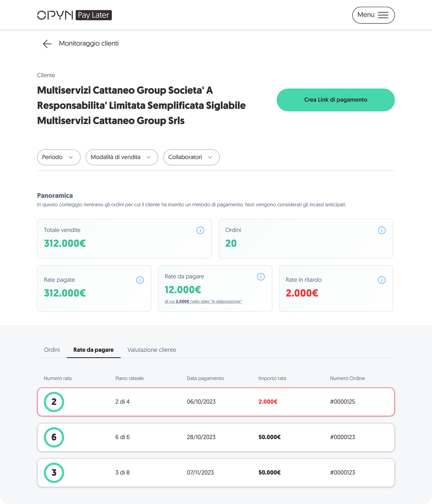This screenshot has height=504, width=432.
Task: Click the Numero Ordine column header
Action: coord(347,378)
